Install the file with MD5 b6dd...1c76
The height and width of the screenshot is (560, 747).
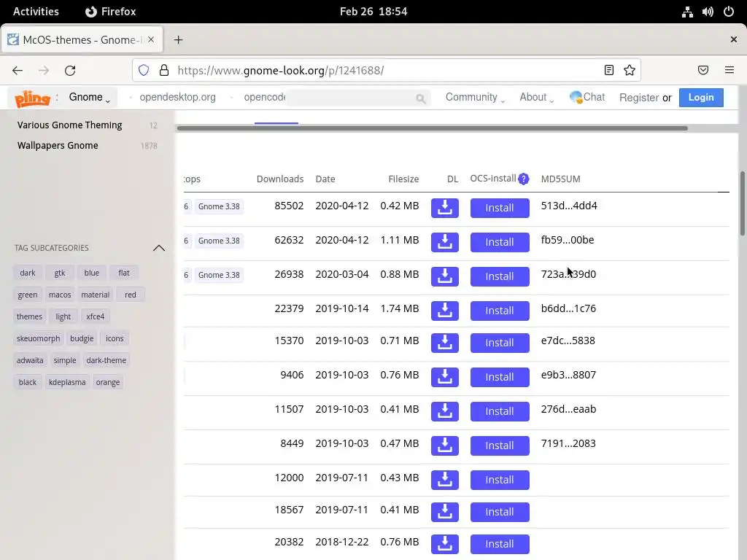(x=499, y=311)
